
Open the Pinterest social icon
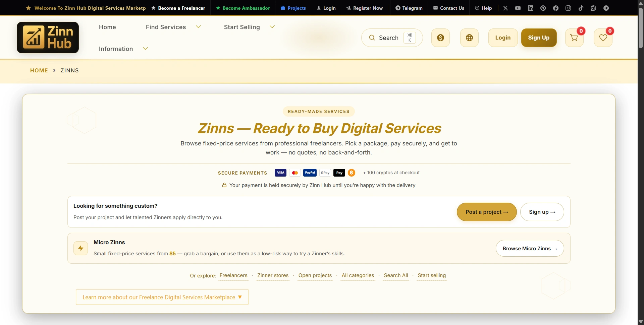[543, 8]
